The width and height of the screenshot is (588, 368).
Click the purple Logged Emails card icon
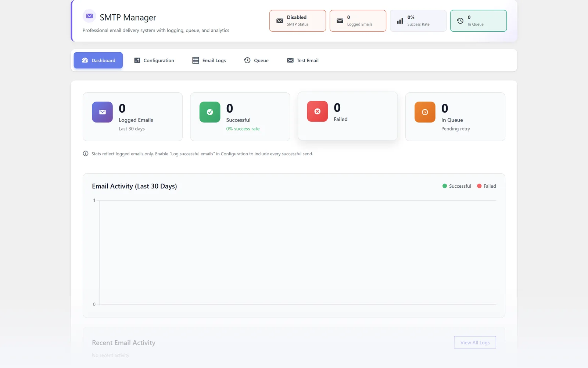pos(102,112)
